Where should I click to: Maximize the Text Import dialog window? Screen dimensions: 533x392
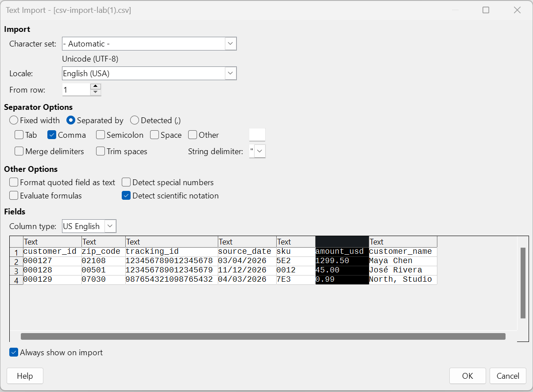pyautogui.click(x=486, y=10)
